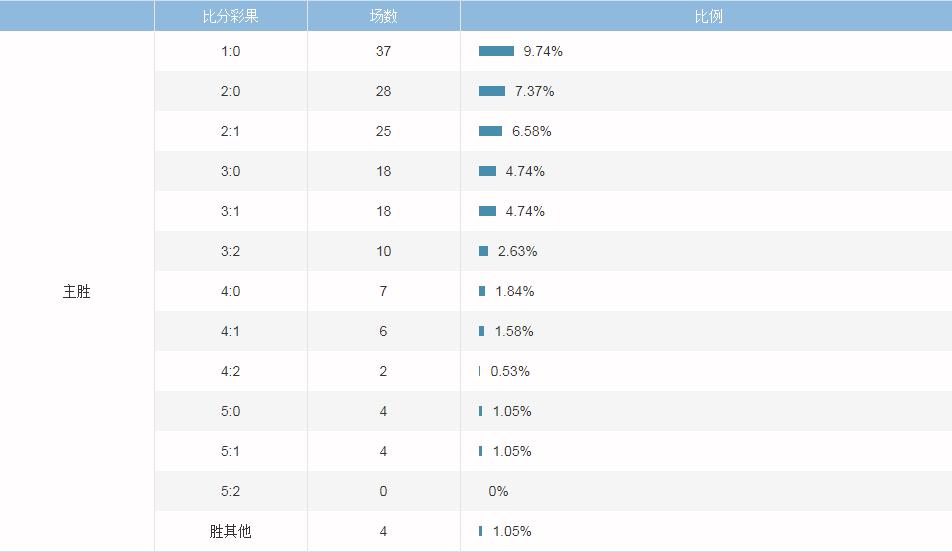Click the 2:0 score result
The height and width of the screenshot is (552, 952).
pos(230,91)
